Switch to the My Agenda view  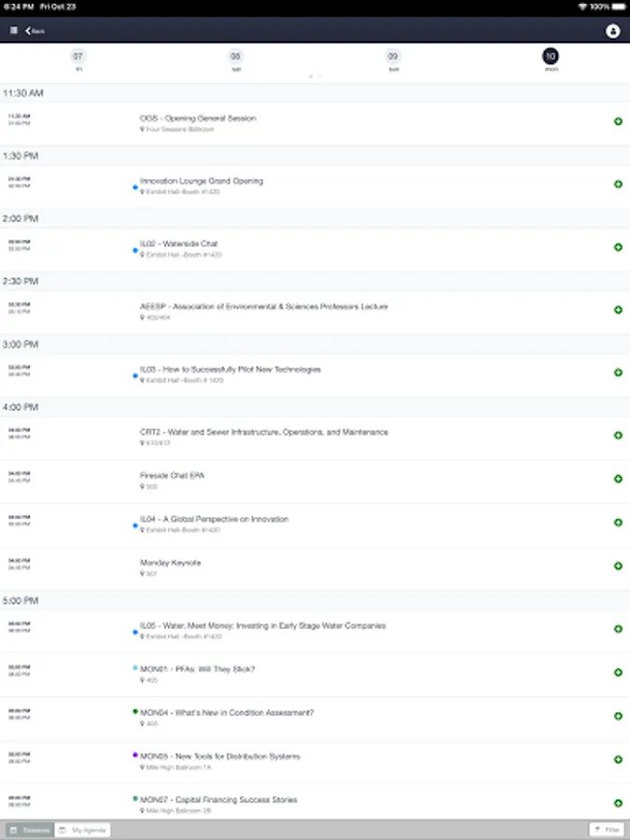click(83, 830)
